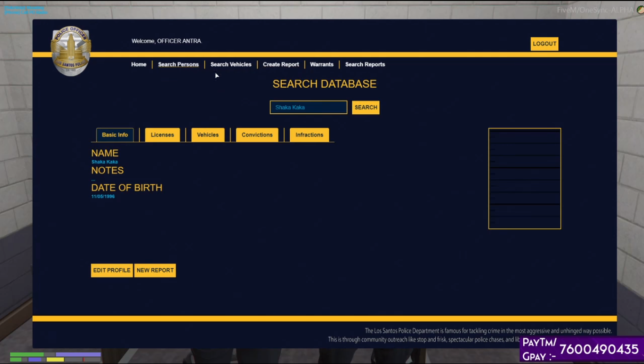Switch to the Licenses tab
Screen dimensions: 644x364
point(162,135)
